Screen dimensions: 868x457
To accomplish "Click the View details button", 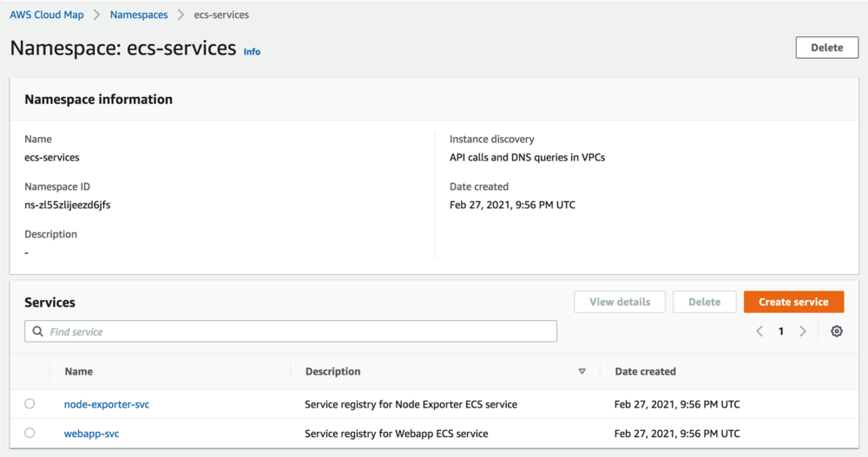I will 620,302.
